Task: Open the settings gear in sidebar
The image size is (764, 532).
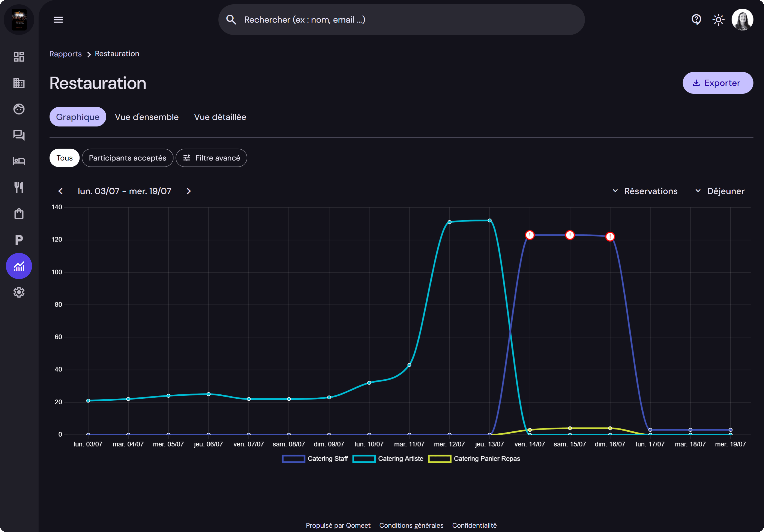Action: [19, 292]
